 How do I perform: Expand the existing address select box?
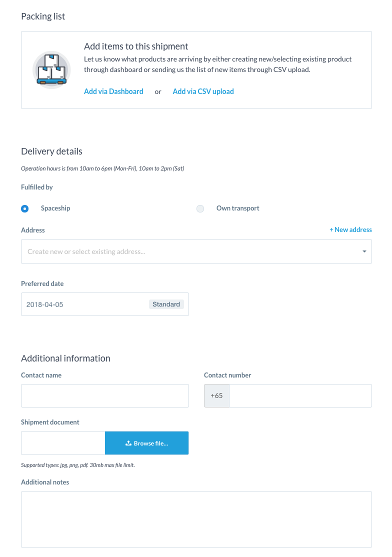point(190,251)
